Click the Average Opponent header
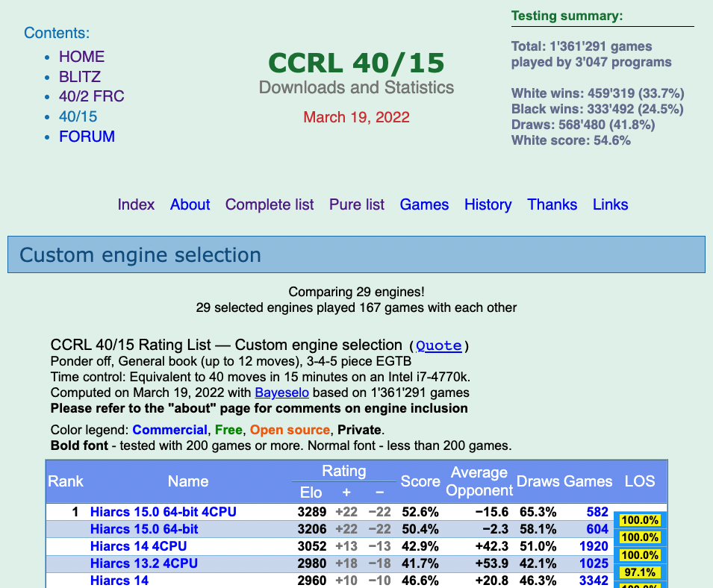 tap(479, 481)
